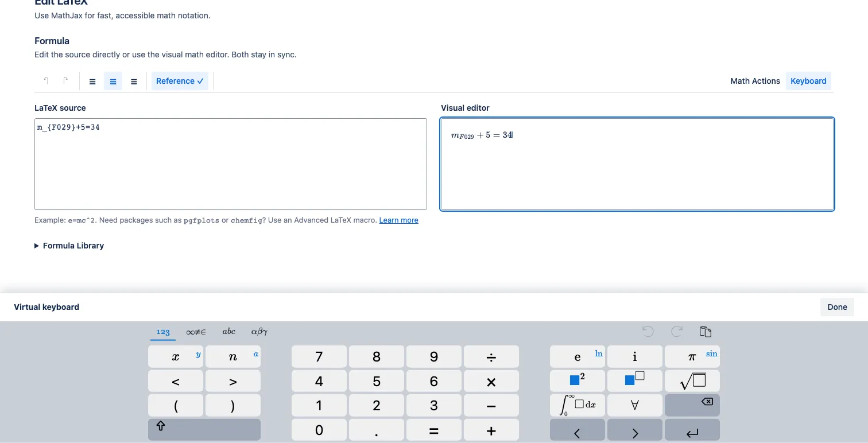868x443 pixels.
Task: Switch to the ∞≠∈ symbols tab
Action: click(196, 332)
